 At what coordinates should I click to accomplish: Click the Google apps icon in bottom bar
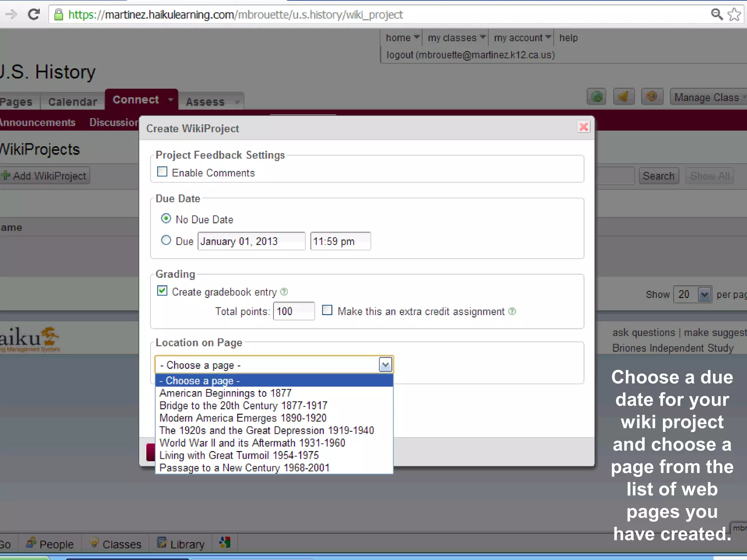coord(225,542)
